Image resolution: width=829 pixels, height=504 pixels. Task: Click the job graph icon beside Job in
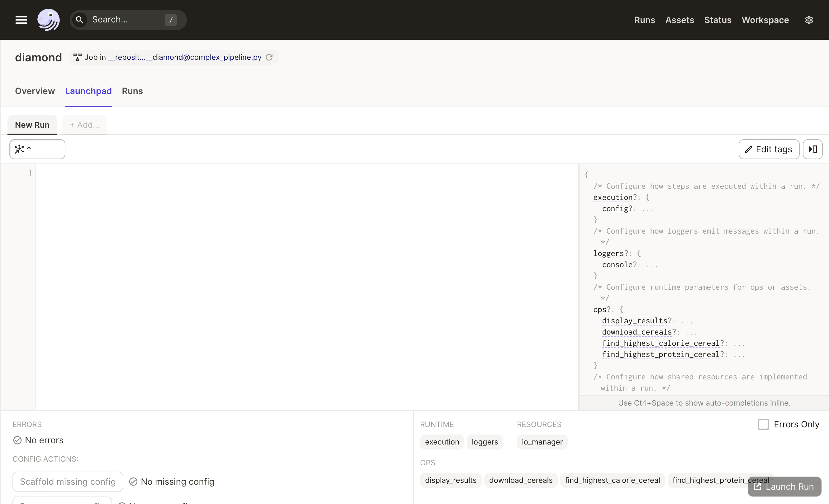[x=77, y=57]
